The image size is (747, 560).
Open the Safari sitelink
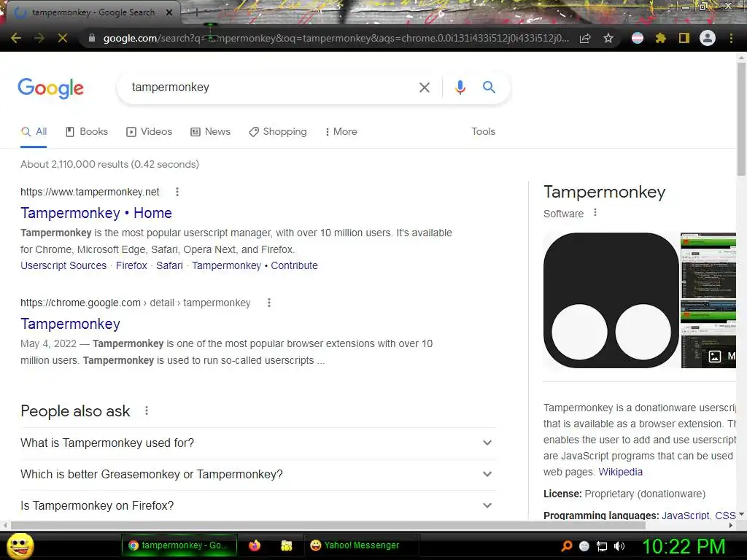169,265
